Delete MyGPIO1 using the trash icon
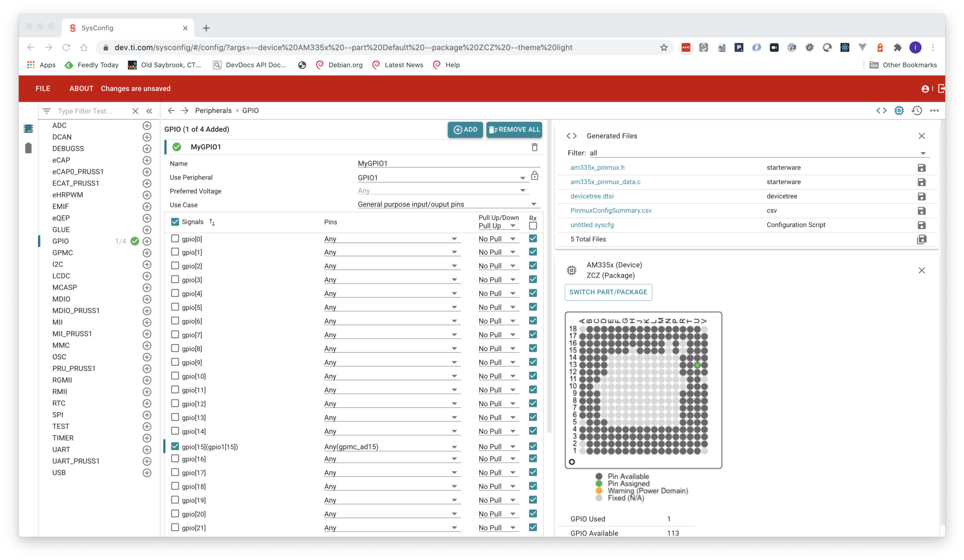This screenshot has width=964, height=560. click(534, 147)
